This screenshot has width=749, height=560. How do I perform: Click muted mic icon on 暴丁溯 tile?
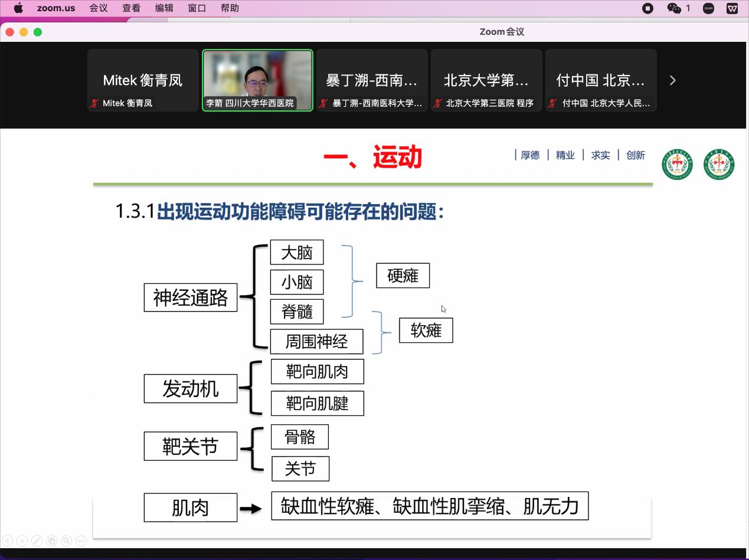point(323,103)
